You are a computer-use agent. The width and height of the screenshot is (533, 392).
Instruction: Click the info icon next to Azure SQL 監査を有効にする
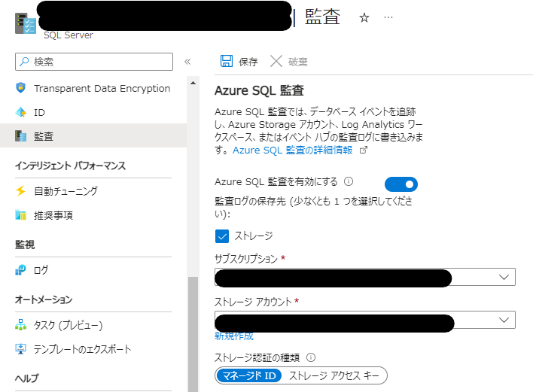pyautogui.click(x=349, y=181)
